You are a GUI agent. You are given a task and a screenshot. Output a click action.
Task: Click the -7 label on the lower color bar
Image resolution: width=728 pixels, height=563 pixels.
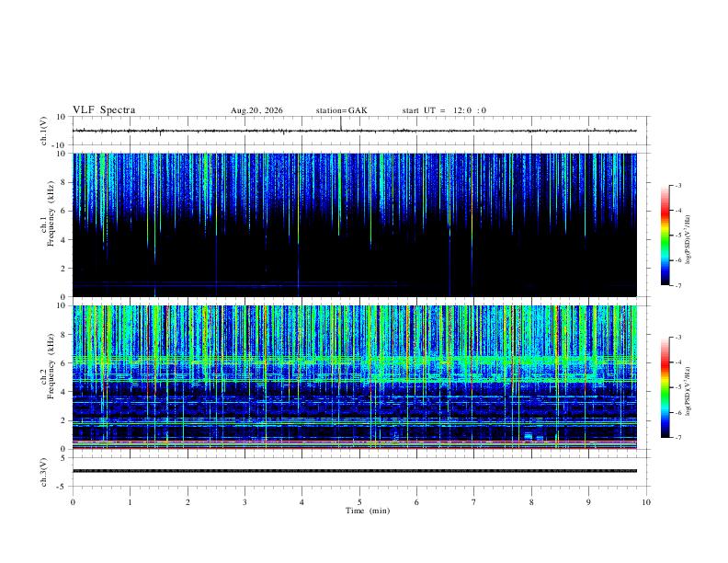tap(677, 438)
